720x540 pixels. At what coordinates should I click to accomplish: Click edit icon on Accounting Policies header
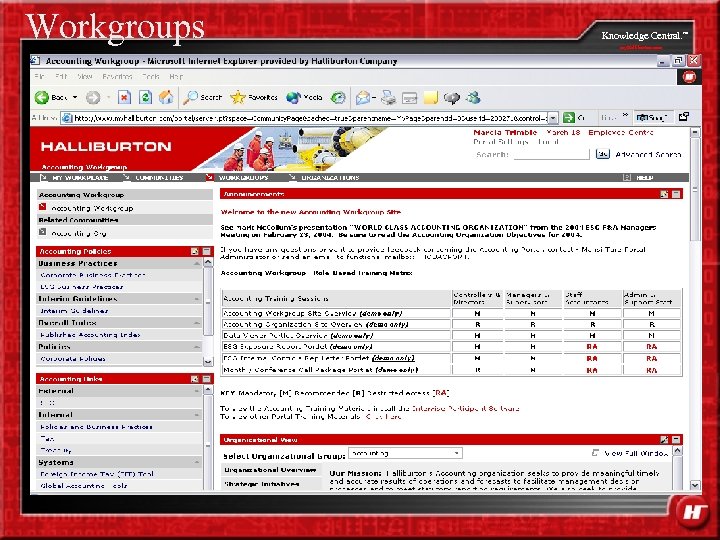coord(195,251)
